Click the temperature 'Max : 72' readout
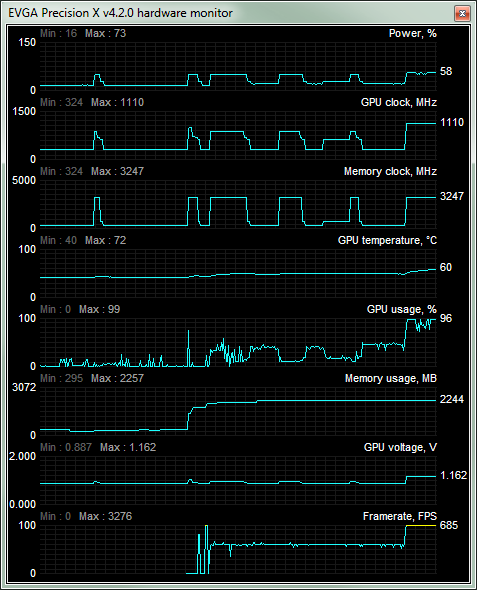 tap(105, 240)
